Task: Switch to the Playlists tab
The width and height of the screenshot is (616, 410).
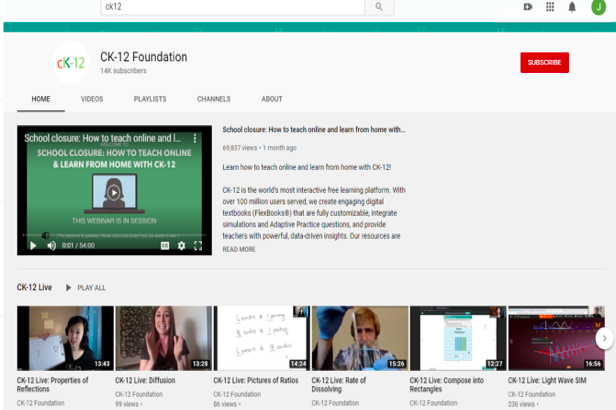Action: point(150,99)
